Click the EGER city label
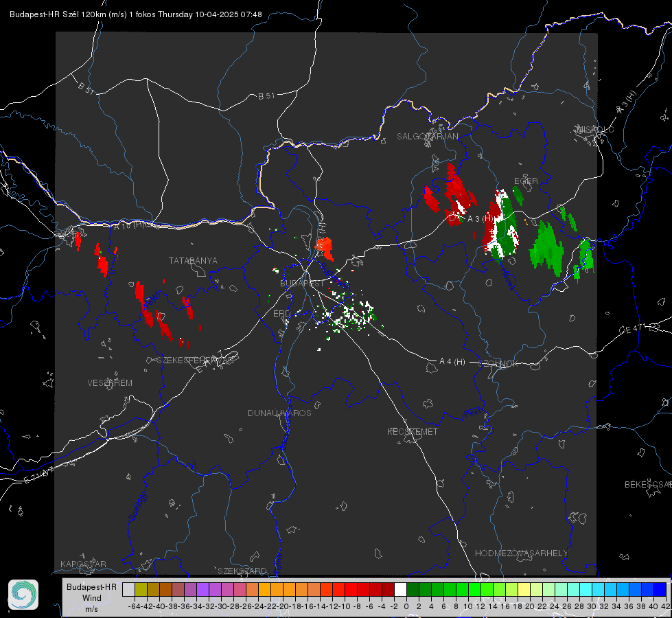 526,181
